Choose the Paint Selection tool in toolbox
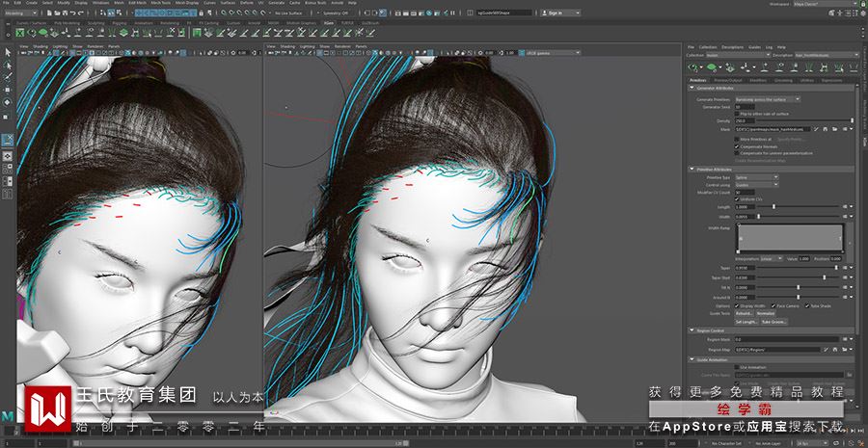868x448 pixels. (x=8, y=77)
